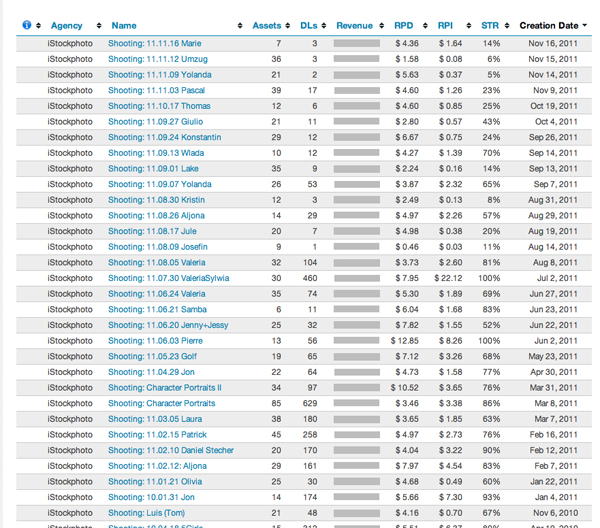Select the 93% STR value

(491, 497)
